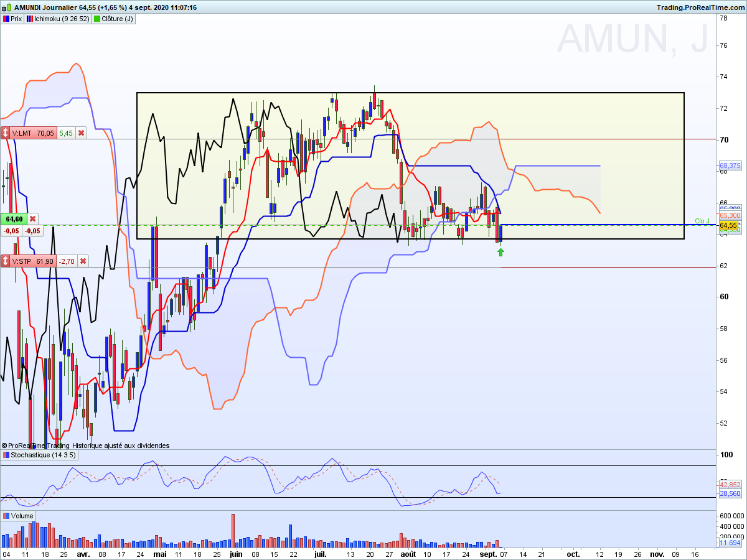The width and height of the screenshot is (747, 560).
Task: Click the yellow 64,55 current price tag
Action: (728, 225)
